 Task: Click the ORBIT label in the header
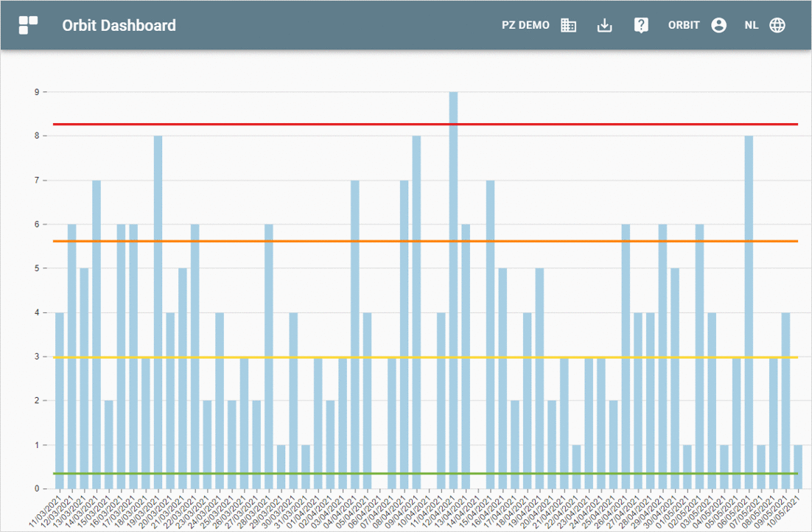pos(684,24)
